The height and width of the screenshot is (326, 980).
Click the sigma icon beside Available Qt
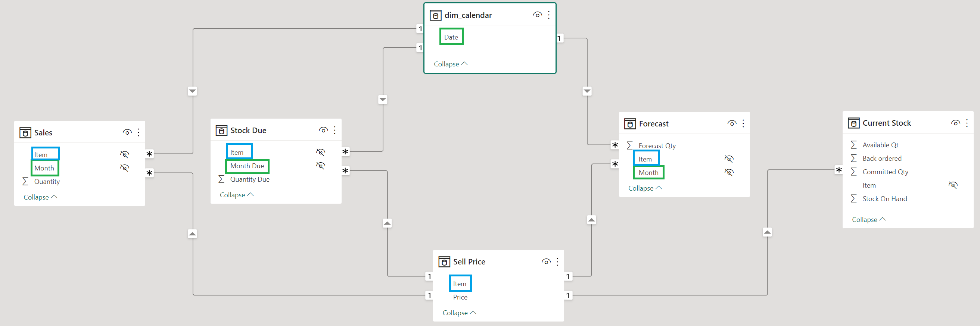coord(854,145)
